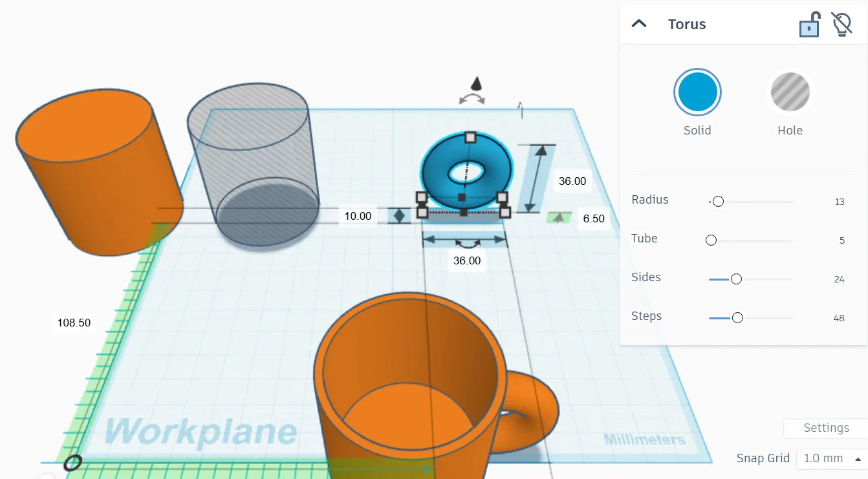Click the Tube value field showing 5
Image resolution: width=868 pixels, height=479 pixels.
841,240
